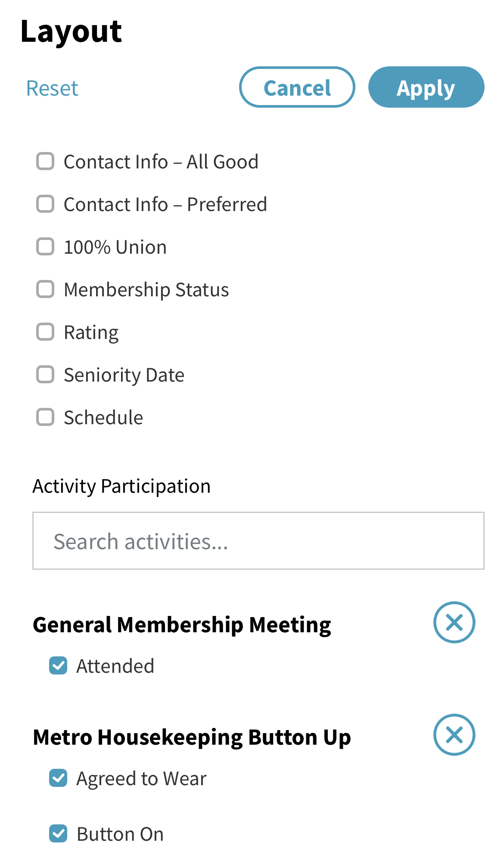Click the Schedule label text
Image resolution: width=504 pixels, height=867 pixels.
pyautogui.click(x=103, y=417)
